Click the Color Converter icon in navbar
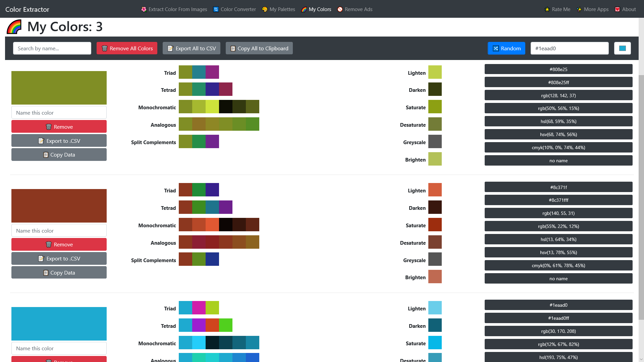The width and height of the screenshot is (644, 362). 216,9
